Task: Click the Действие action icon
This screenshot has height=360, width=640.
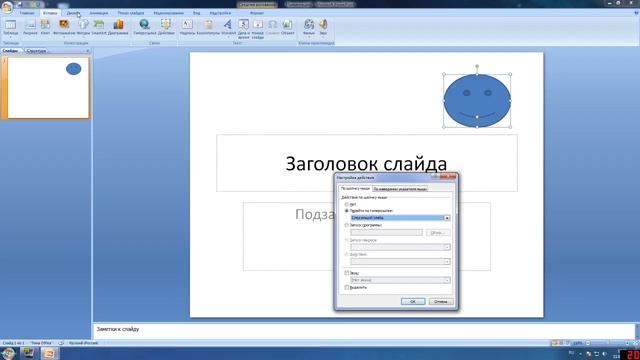Action: (166, 27)
